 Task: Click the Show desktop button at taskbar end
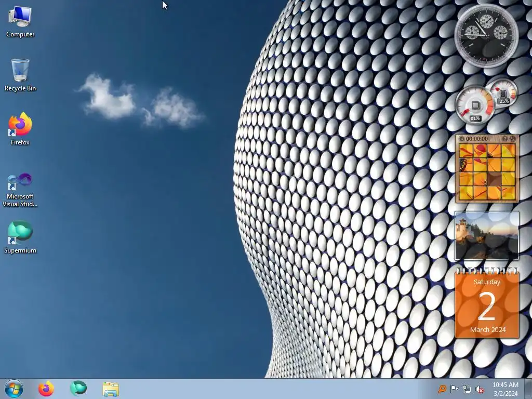tap(528, 389)
